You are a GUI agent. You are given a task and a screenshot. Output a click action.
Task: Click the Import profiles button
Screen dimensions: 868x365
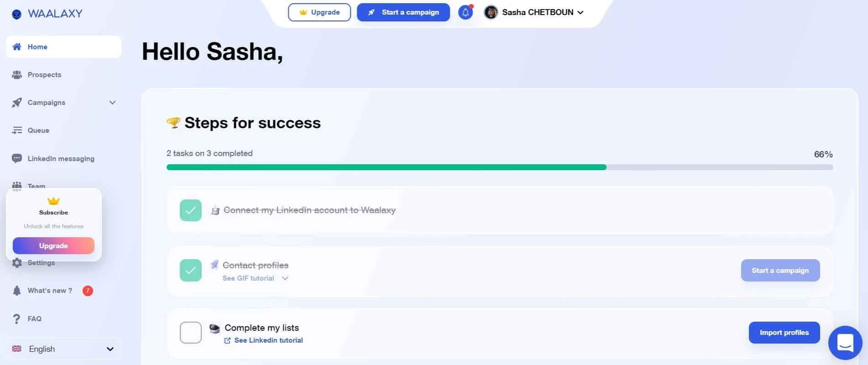click(784, 333)
